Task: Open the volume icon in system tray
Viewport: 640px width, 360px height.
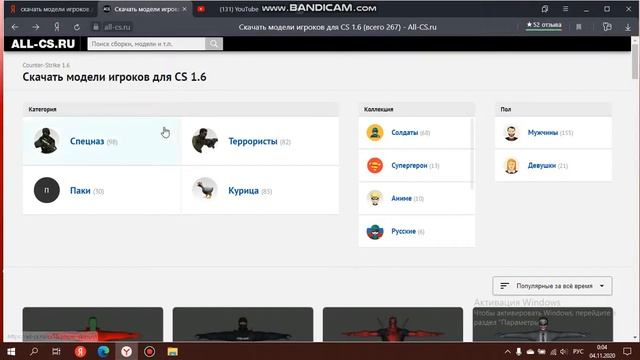Action: click(x=564, y=351)
